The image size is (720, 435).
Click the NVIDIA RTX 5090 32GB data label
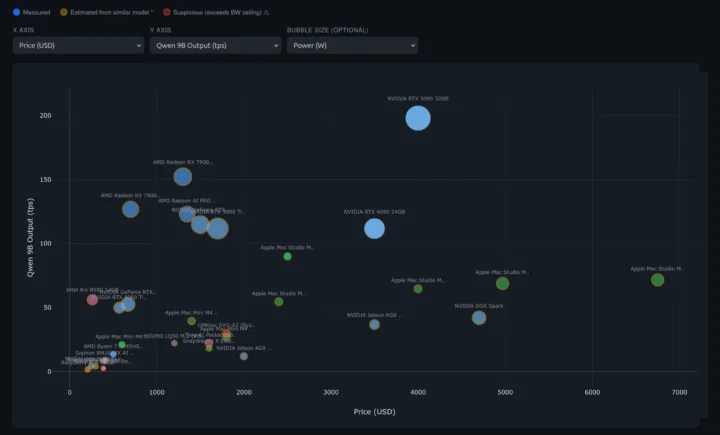[x=418, y=99]
